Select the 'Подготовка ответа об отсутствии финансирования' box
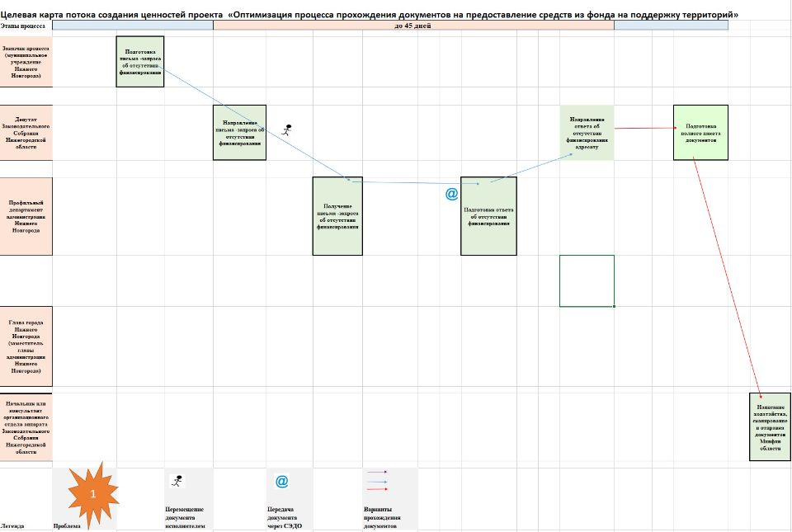The width and height of the screenshot is (792, 532). tap(488, 216)
